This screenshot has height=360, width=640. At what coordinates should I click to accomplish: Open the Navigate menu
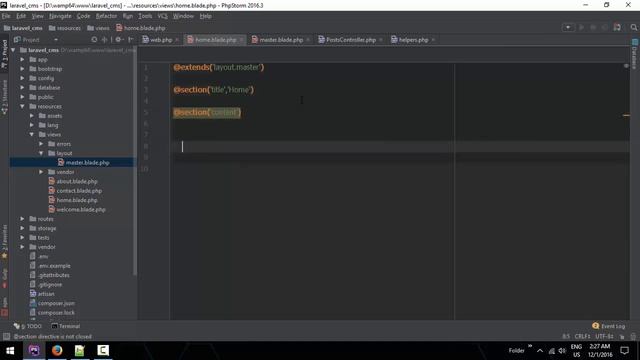point(60,16)
